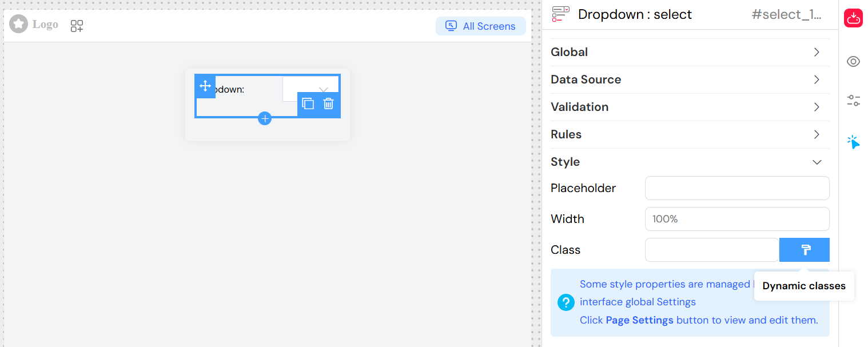Click the move handle on the dropdown widget

coord(205,86)
